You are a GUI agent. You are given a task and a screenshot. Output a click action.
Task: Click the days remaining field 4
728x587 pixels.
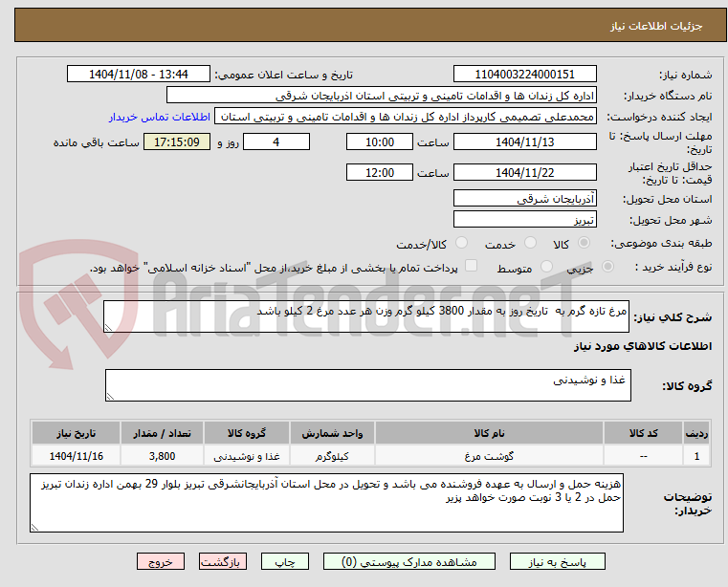pyautogui.click(x=276, y=142)
